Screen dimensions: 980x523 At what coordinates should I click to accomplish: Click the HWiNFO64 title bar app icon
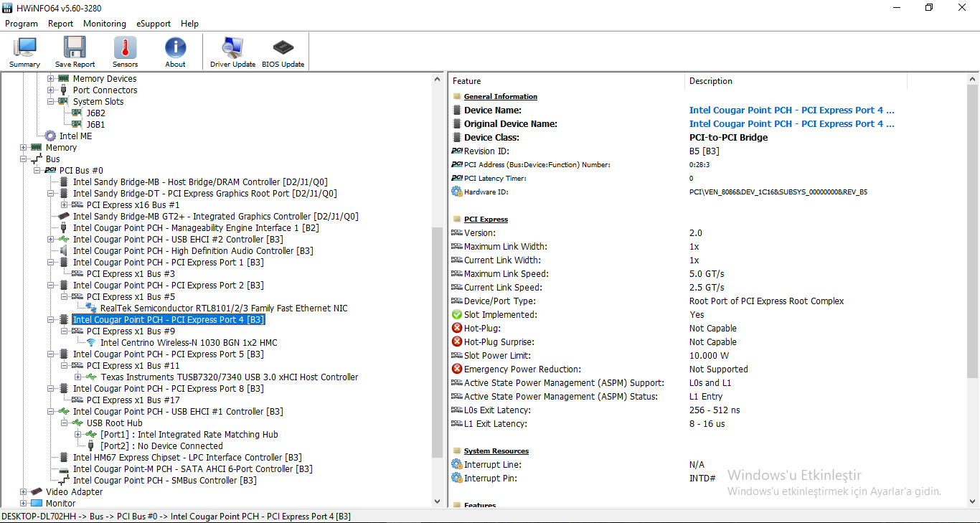pos(7,7)
